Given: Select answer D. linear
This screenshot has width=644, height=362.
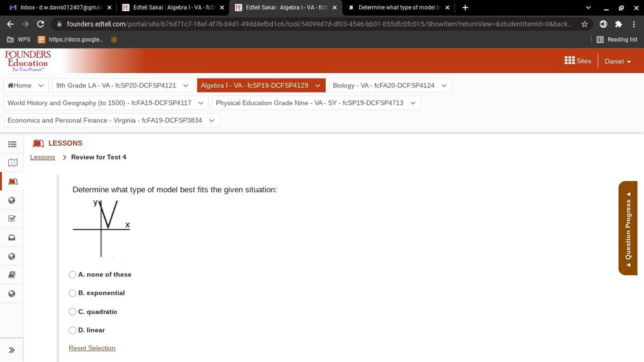Looking at the screenshot, I should point(73,330).
